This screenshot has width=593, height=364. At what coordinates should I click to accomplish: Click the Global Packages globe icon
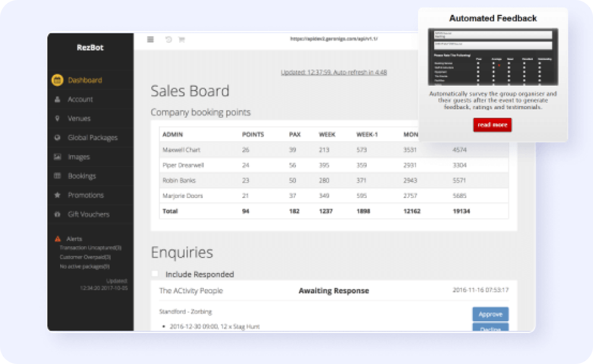point(57,138)
